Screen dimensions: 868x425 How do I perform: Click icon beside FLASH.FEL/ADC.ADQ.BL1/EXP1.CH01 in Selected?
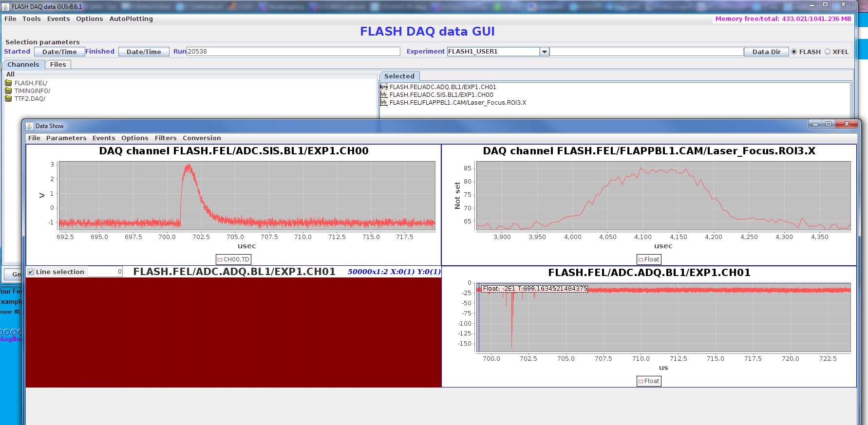384,87
